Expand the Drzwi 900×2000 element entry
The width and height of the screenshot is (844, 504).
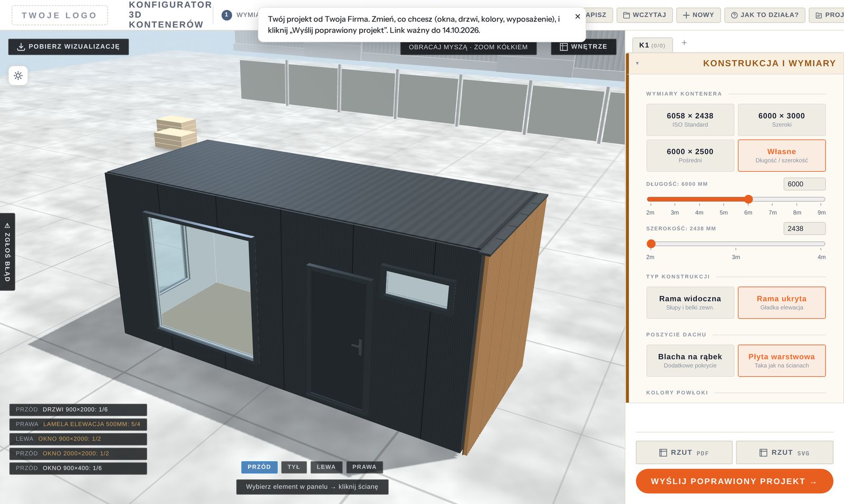click(x=78, y=410)
